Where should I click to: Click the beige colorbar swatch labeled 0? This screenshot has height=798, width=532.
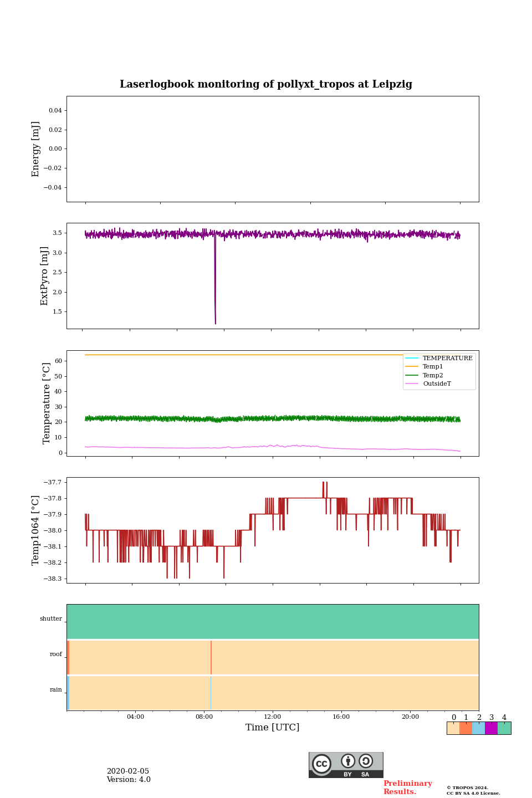[453, 728]
